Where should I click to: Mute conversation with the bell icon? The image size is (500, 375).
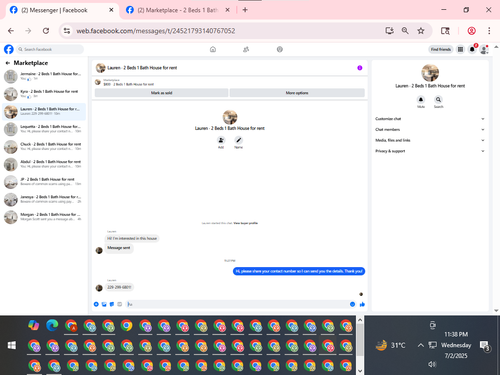pyautogui.click(x=421, y=99)
